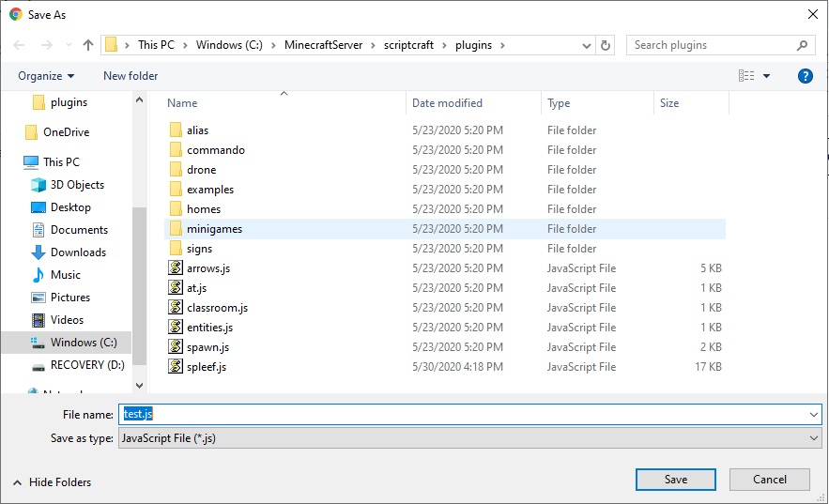This screenshot has width=829, height=504.
Task: Expand the chevron after MinecraftServer breadcrumb
Action: (373, 45)
